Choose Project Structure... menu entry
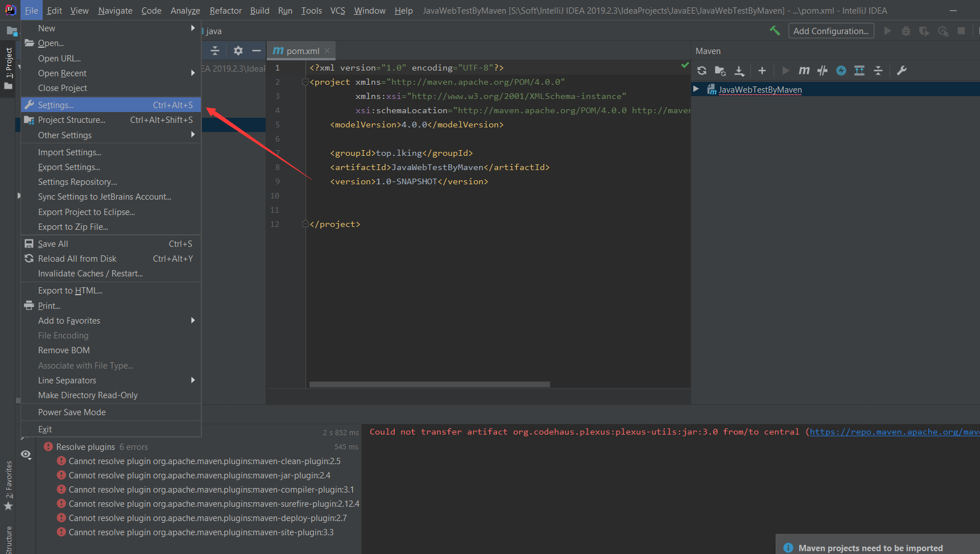The width and height of the screenshot is (980, 554). click(x=111, y=120)
